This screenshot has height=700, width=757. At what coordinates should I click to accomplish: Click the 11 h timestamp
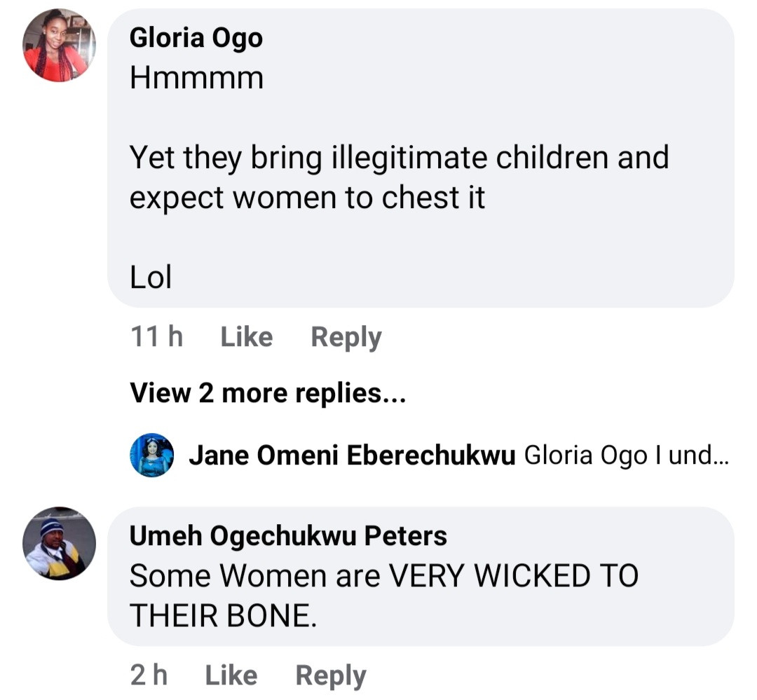coord(156,337)
